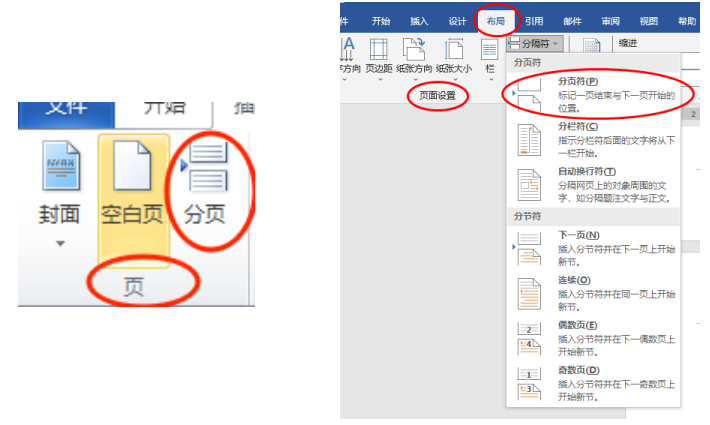Image resolution: width=710 pixels, height=425 pixels.
Task: Click the 偶数页 section break icon
Action: 529,339
